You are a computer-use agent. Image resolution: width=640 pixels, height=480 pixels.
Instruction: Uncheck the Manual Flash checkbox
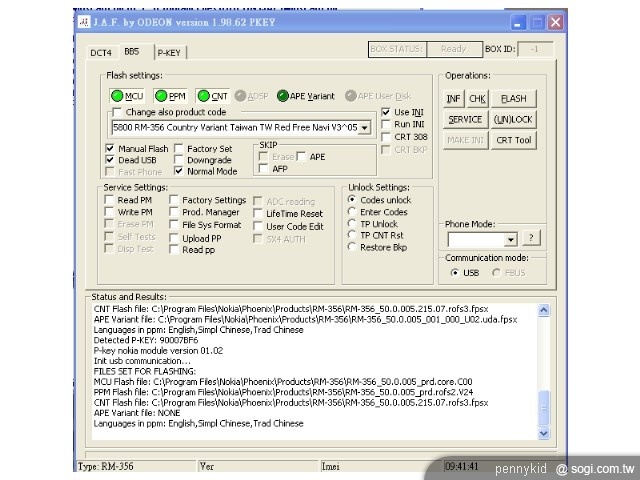tap(110, 148)
